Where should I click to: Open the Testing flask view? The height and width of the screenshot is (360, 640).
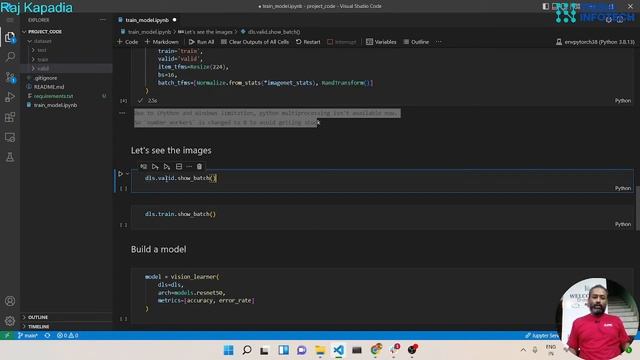point(10,157)
